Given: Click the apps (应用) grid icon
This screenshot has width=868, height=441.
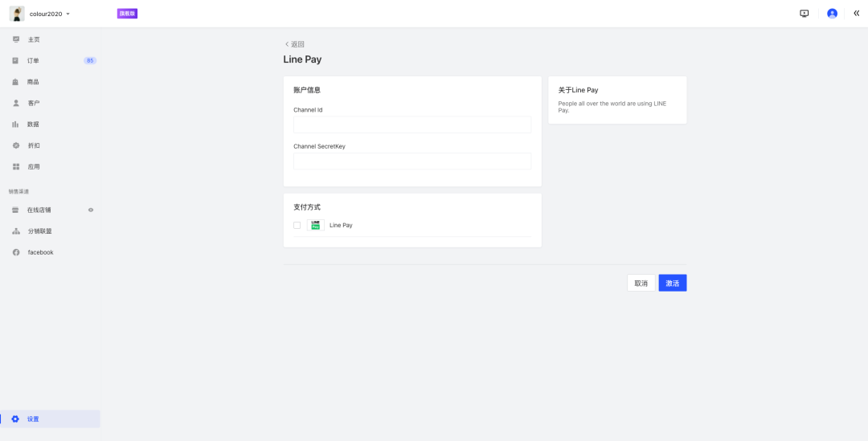Looking at the screenshot, I should (x=16, y=166).
